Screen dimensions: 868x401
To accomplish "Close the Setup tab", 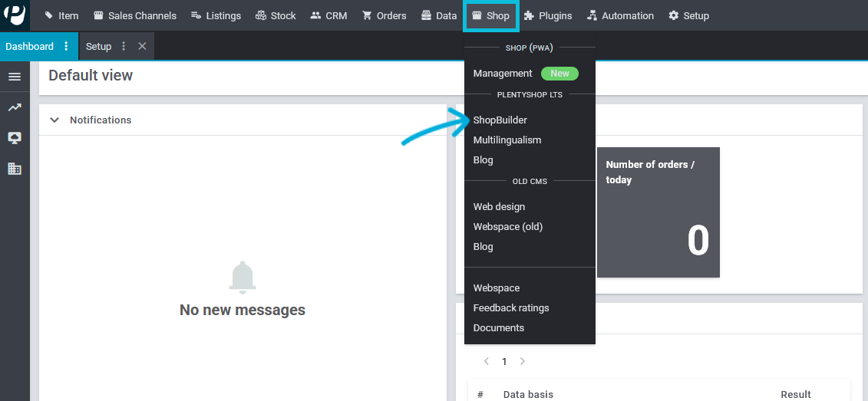I will click(x=142, y=47).
